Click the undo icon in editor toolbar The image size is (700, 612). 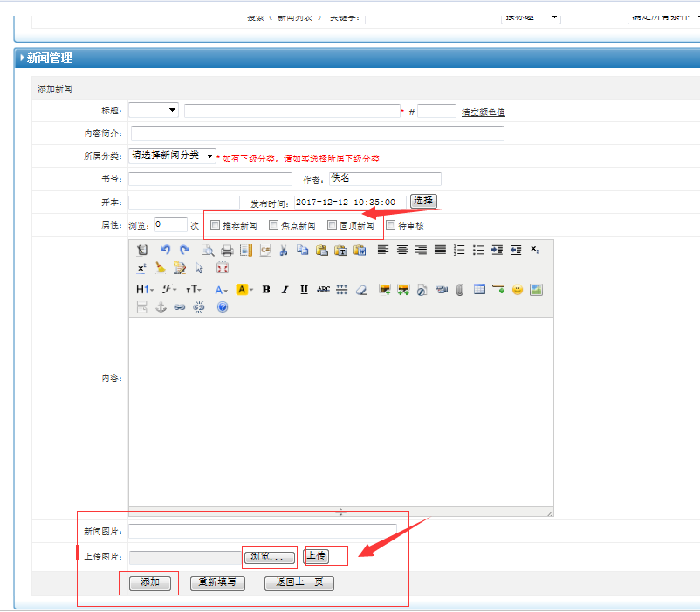pos(165,250)
